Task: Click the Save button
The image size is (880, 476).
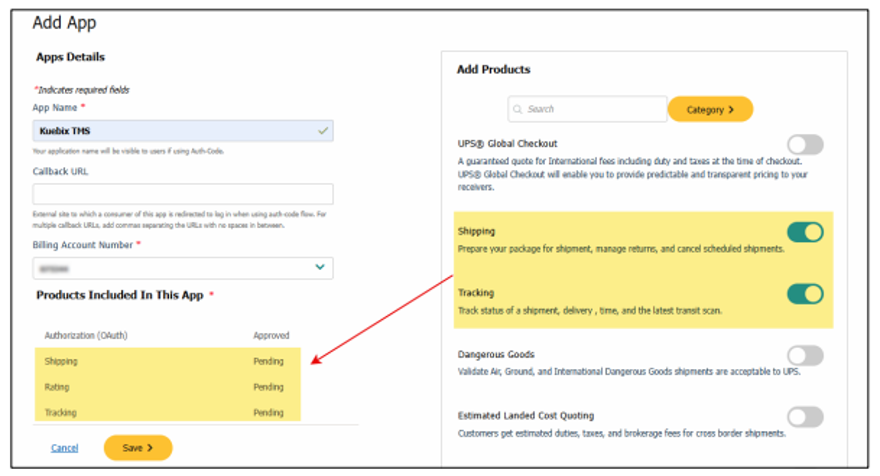Action: 138,448
